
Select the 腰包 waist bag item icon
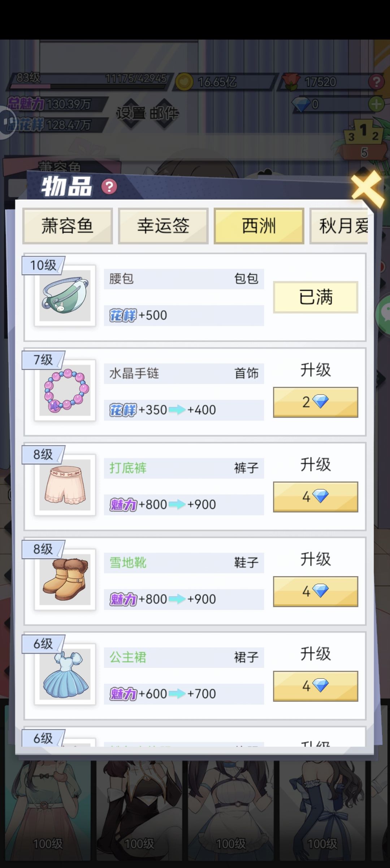(x=65, y=295)
